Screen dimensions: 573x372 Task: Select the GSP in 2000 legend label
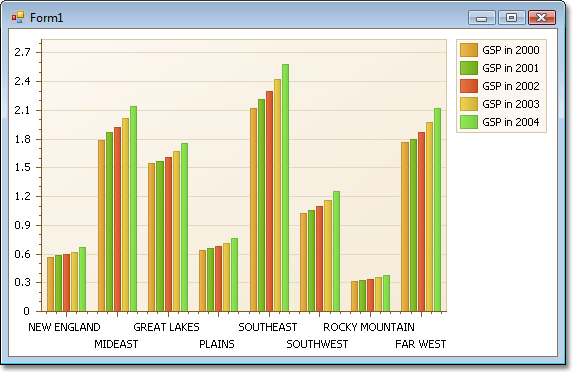pyautogui.click(x=511, y=50)
